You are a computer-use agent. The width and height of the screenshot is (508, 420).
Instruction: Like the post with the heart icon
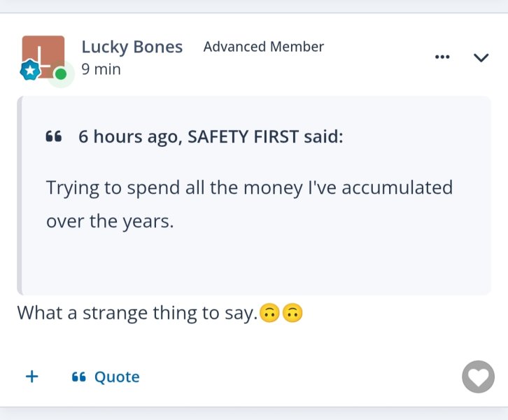tap(478, 378)
